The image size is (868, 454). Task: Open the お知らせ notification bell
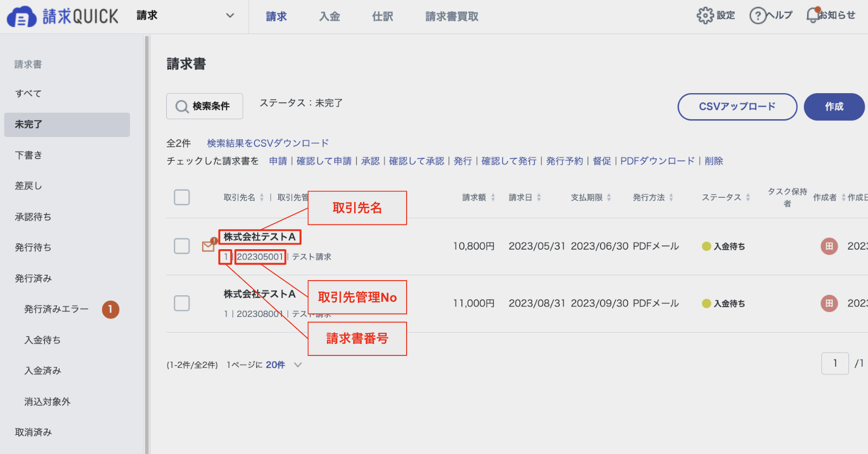coord(812,15)
